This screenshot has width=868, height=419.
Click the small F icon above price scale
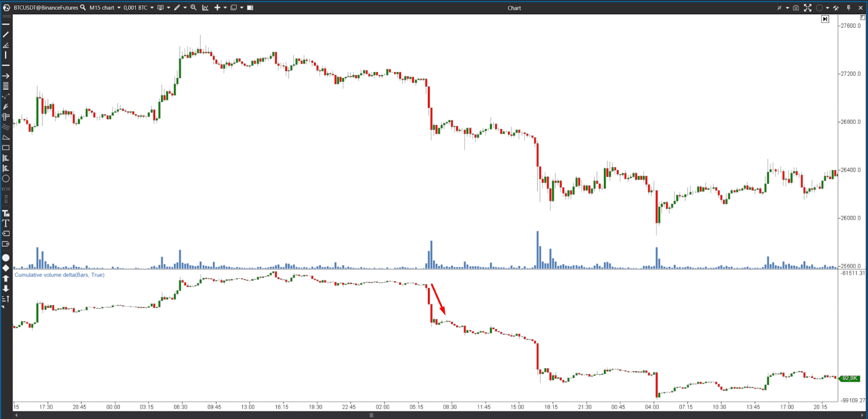[863, 18]
